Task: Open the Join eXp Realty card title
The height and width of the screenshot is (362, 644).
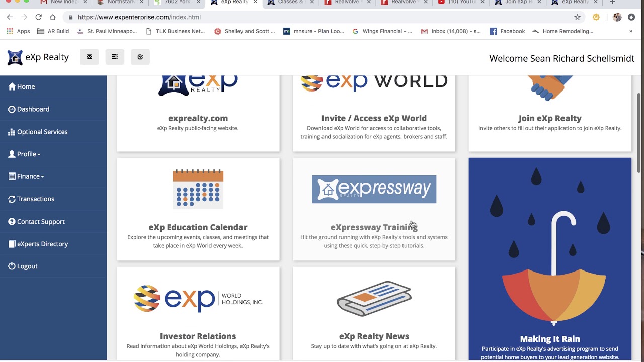Action: pos(550,118)
